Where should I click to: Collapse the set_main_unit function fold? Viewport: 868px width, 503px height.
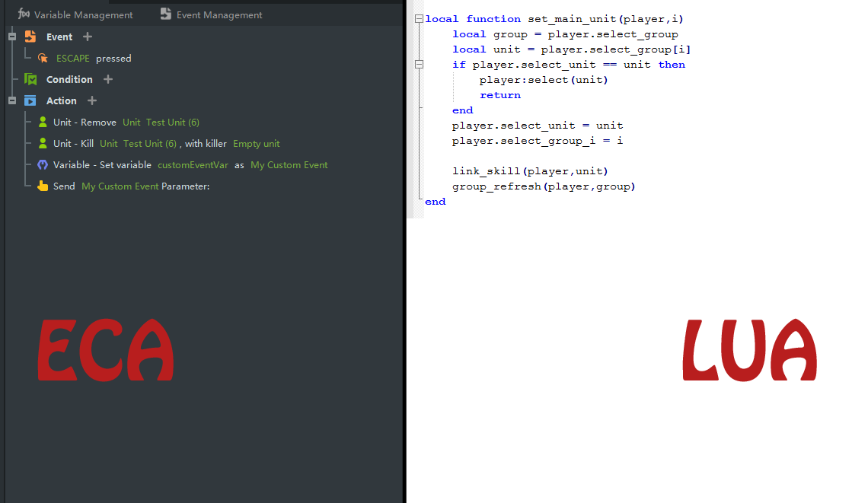coord(419,19)
